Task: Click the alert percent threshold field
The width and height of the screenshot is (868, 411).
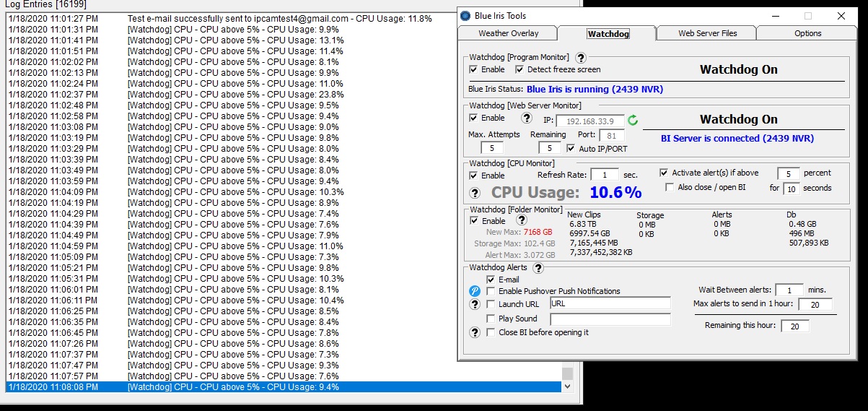Action: 789,174
